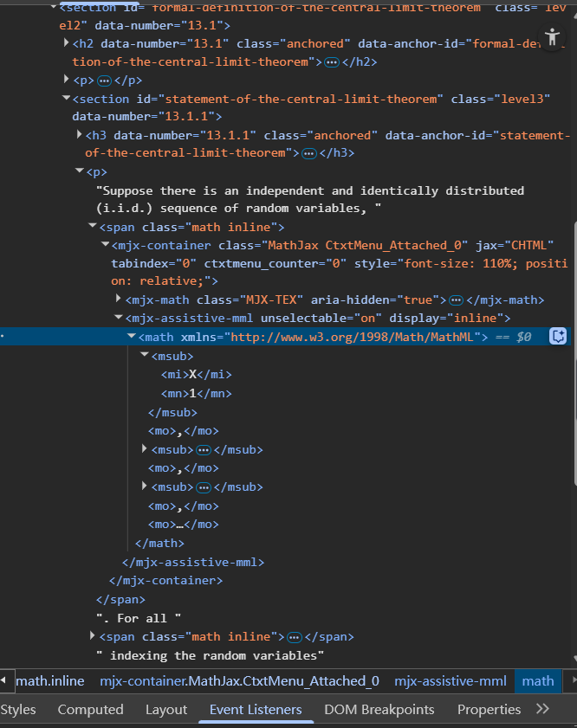Collapse the first msub node containing X
The image size is (577, 728).
pos(145,356)
